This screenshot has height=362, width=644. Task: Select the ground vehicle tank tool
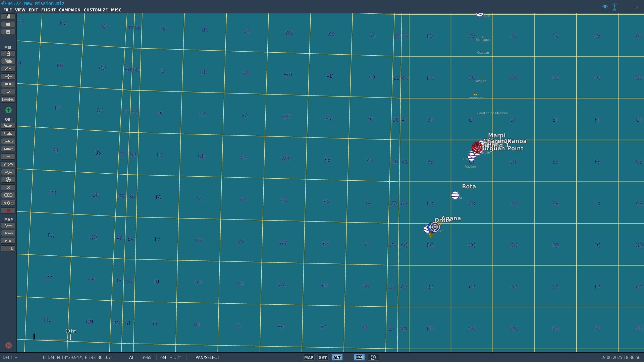(x=8, y=149)
